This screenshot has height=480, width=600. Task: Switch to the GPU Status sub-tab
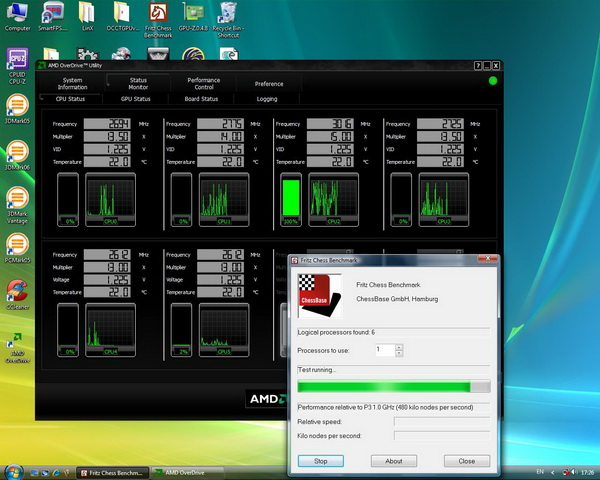tap(136, 99)
